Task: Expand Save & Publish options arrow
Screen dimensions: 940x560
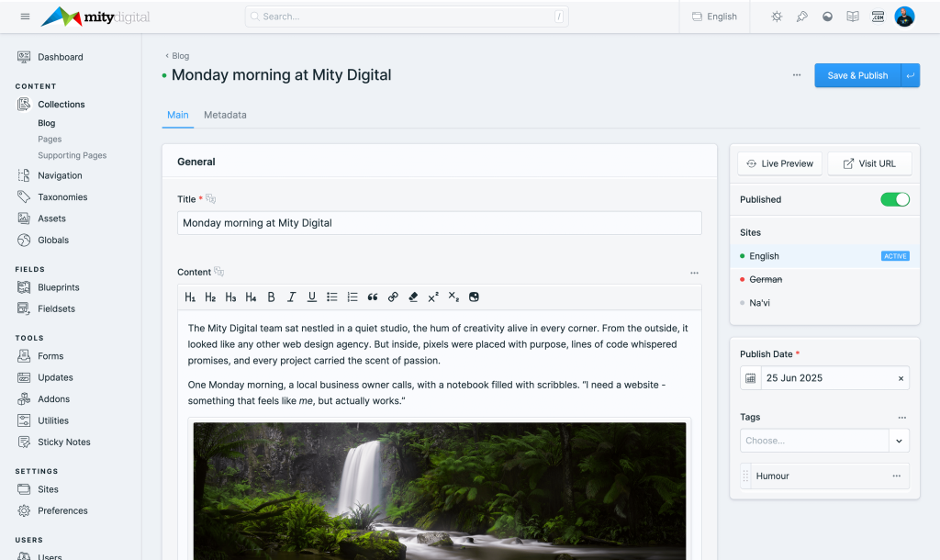Action: (911, 75)
